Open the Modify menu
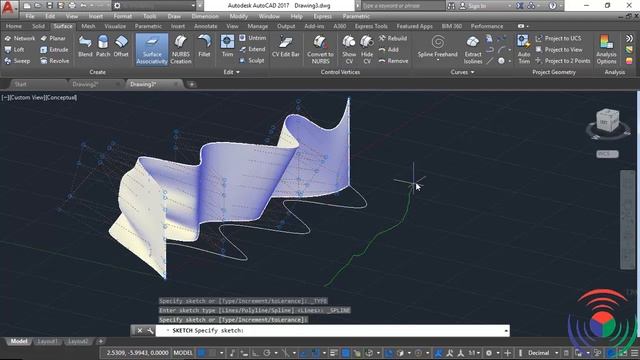 (238, 16)
